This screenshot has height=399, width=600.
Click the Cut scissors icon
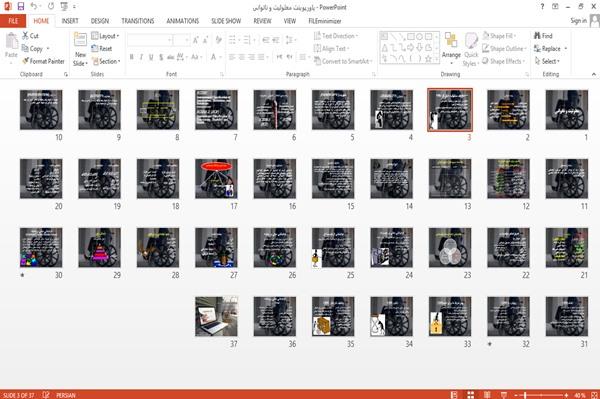tap(25, 36)
